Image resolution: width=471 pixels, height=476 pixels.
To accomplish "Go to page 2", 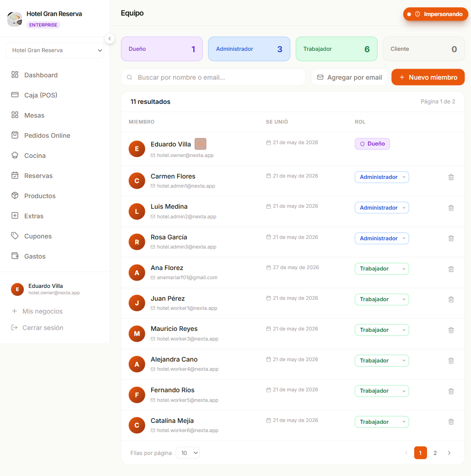I will tap(435, 453).
